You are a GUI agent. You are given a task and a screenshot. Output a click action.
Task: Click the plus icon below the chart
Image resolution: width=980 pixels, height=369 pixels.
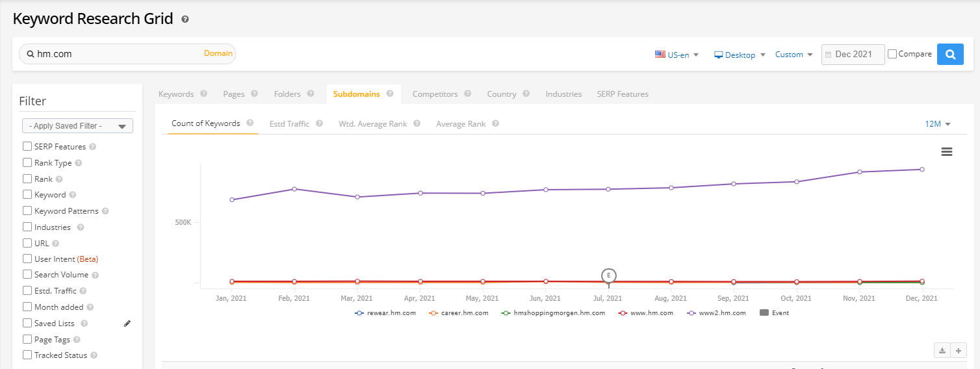pyautogui.click(x=958, y=351)
